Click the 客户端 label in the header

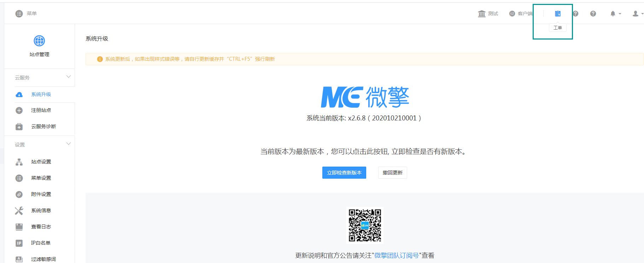[525, 13]
